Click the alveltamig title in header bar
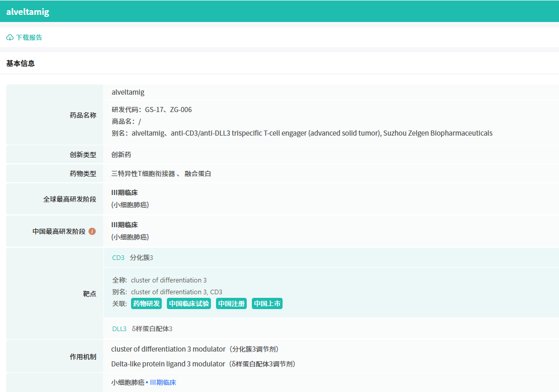Viewport: 559px width, 392px height. click(28, 12)
